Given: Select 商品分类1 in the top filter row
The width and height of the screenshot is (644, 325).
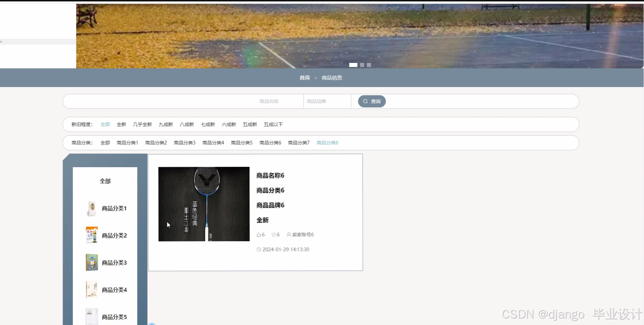Looking at the screenshot, I should (127, 143).
